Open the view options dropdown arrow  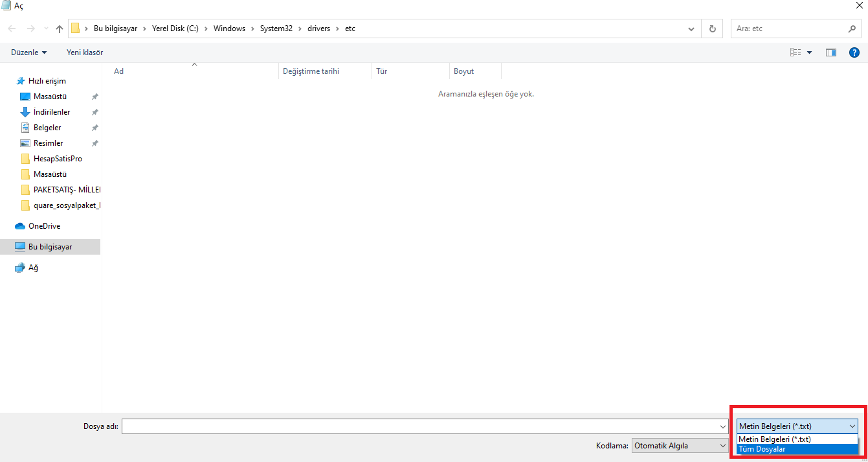[x=809, y=52]
